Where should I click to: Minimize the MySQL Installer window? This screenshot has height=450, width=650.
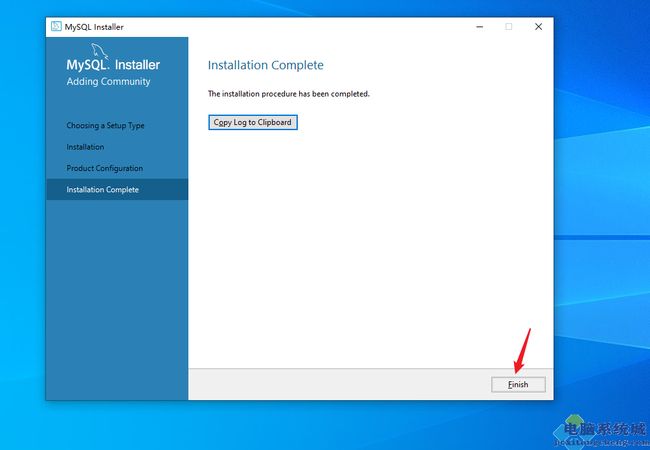(x=480, y=27)
